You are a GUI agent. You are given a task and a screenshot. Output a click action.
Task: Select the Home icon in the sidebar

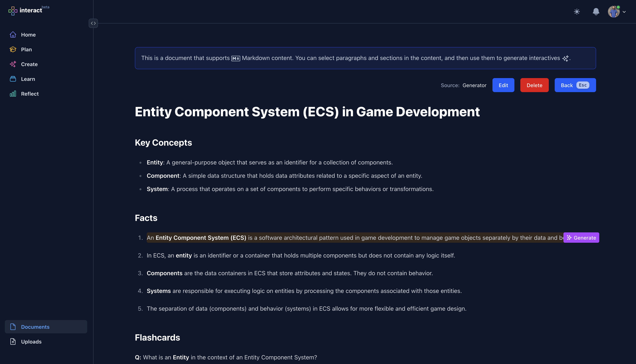[13, 35]
